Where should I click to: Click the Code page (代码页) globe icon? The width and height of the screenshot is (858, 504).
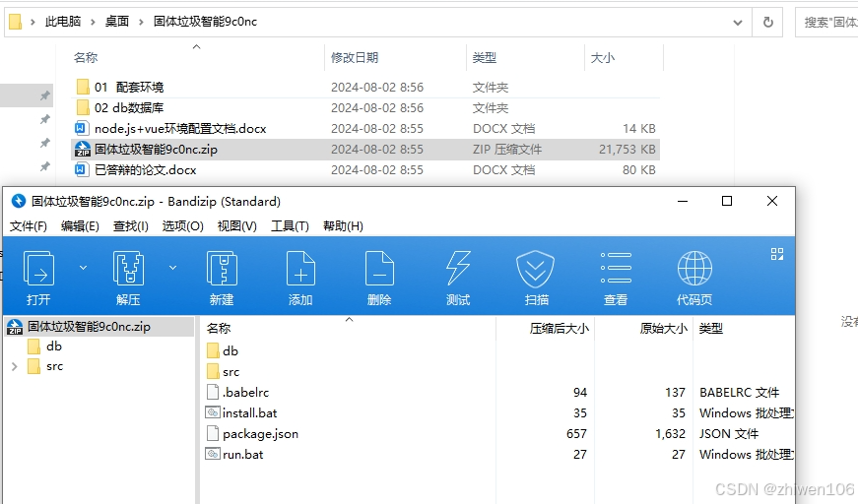point(694,269)
